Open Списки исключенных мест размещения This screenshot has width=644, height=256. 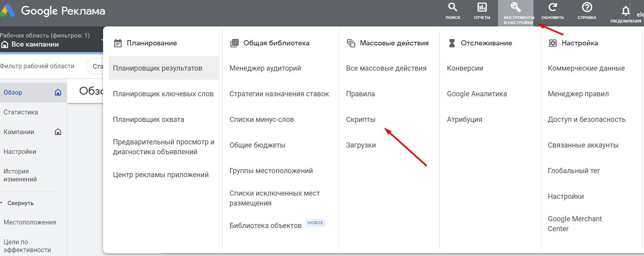coord(274,198)
